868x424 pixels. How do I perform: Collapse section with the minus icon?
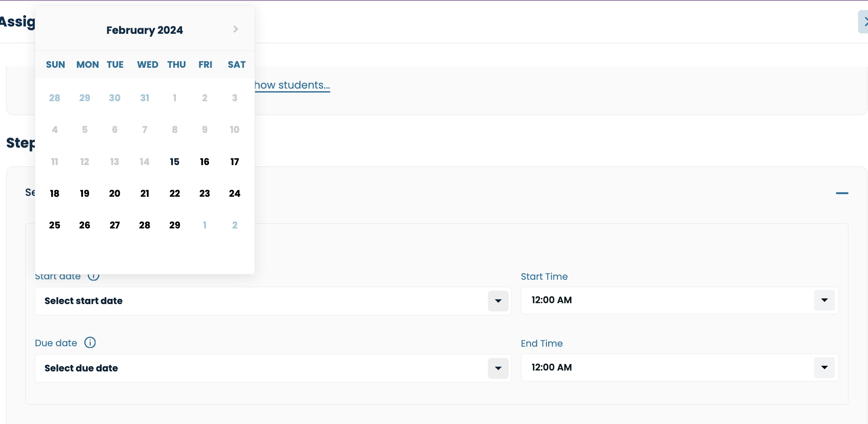pyautogui.click(x=842, y=193)
